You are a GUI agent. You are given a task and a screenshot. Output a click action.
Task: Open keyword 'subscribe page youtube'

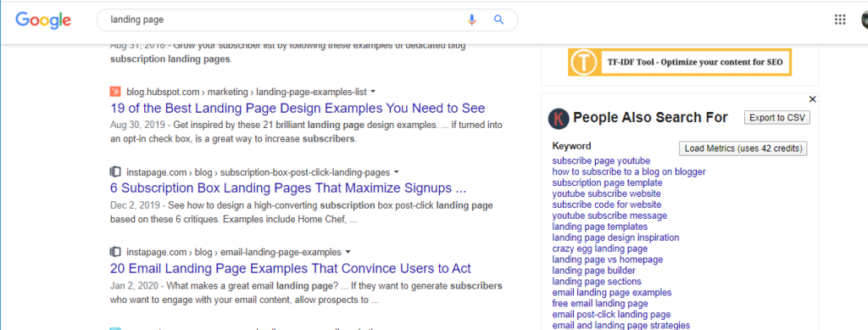tap(601, 161)
